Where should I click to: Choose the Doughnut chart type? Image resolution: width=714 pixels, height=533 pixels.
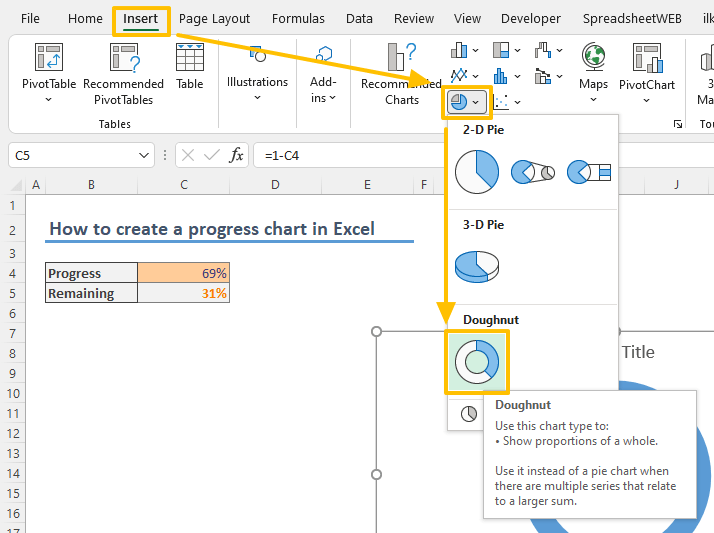[x=477, y=362]
